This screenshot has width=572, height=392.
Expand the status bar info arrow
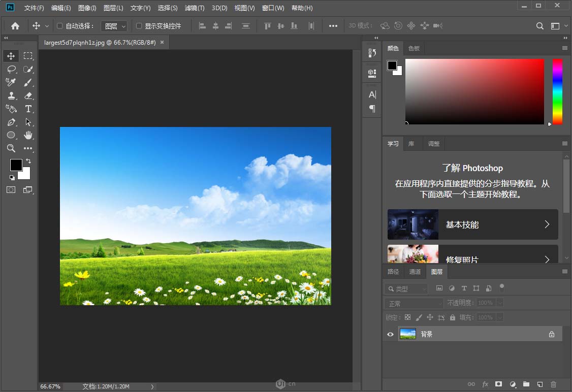click(x=152, y=386)
